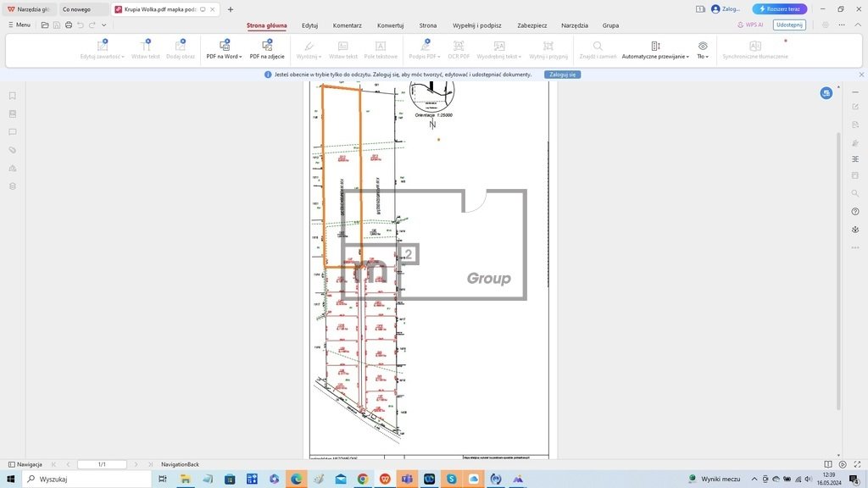The height and width of the screenshot is (488, 868).
Task: Click the Zaloguj się button in banner
Action: pyautogui.click(x=562, y=75)
